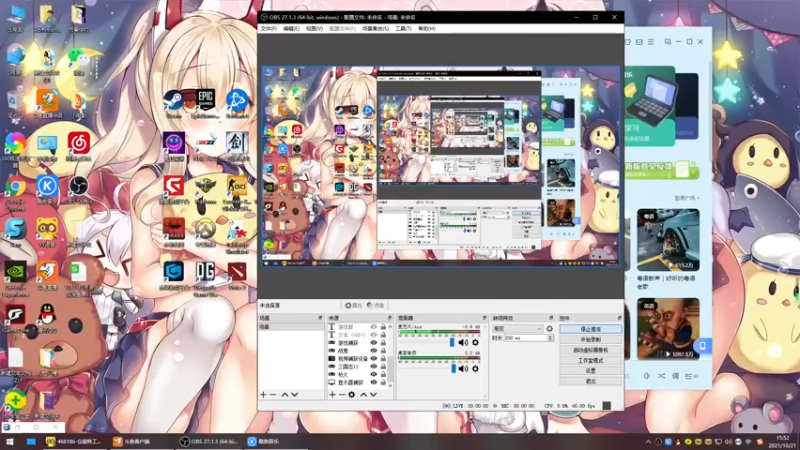Viewport: 800px width, 450px height.
Task: Remove the selected source with minus icon
Action: pos(342,394)
